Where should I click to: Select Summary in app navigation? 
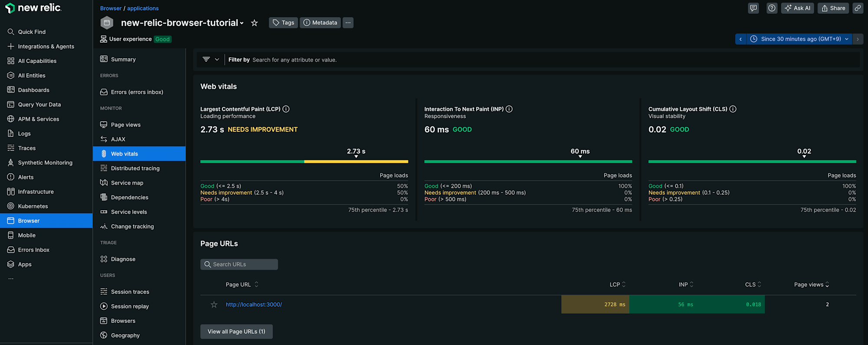(x=139, y=60)
